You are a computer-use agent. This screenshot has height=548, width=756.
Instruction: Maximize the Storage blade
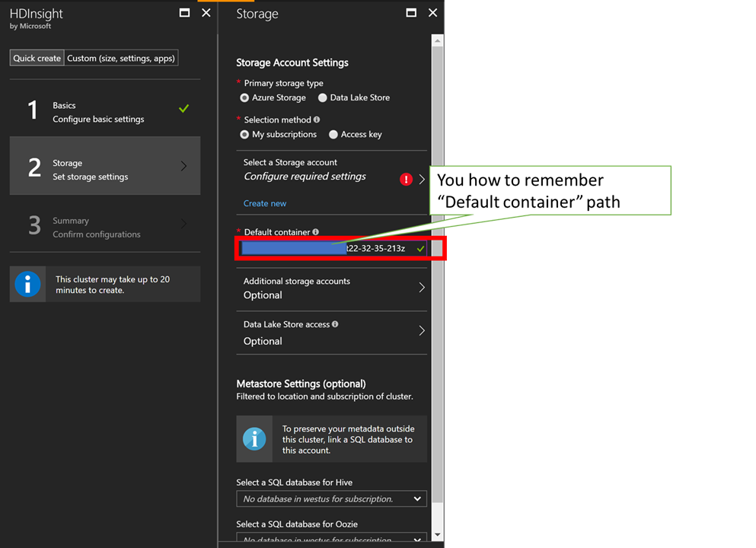(411, 13)
